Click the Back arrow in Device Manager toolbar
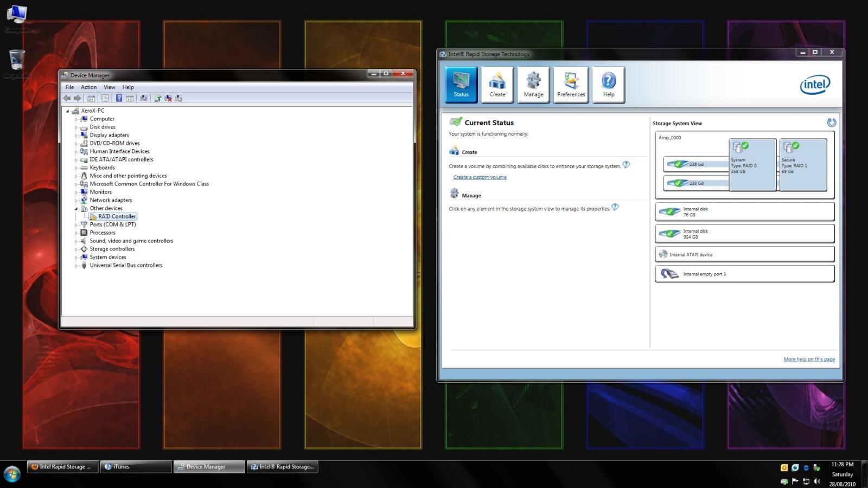Screen dimensions: 868x488 67,98
